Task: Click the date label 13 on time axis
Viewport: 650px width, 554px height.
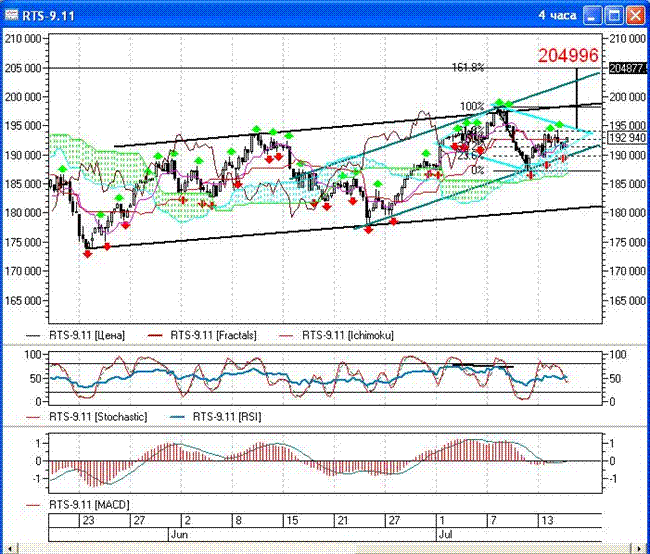Action: pyautogui.click(x=547, y=520)
